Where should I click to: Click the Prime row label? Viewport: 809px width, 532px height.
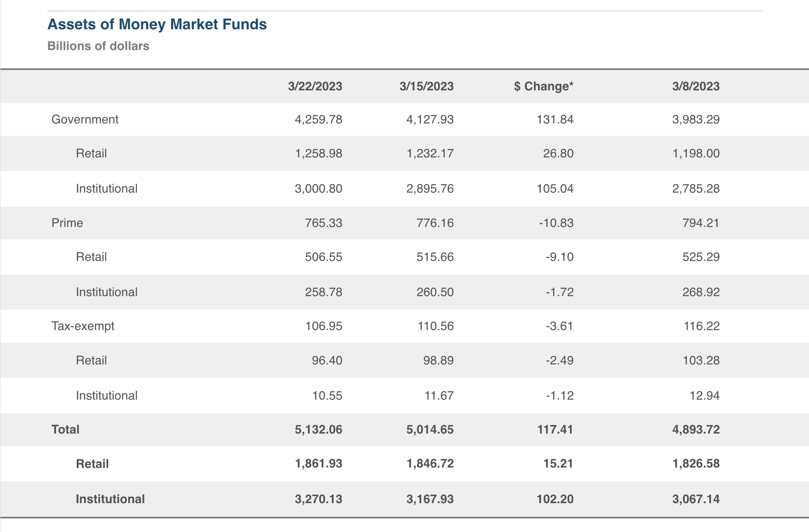click(67, 223)
